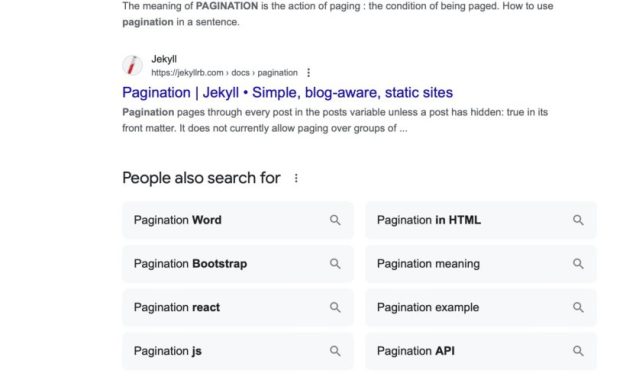Image resolution: width=626 pixels, height=386 pixels.
Task: Click the search icon for Pagination react
Action: click(335, 307)
